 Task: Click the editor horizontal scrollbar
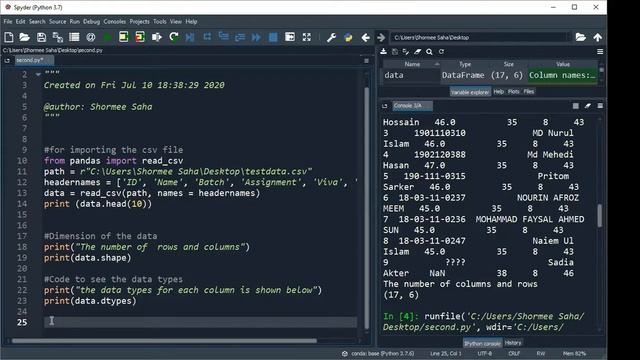(x=164, y=341)
